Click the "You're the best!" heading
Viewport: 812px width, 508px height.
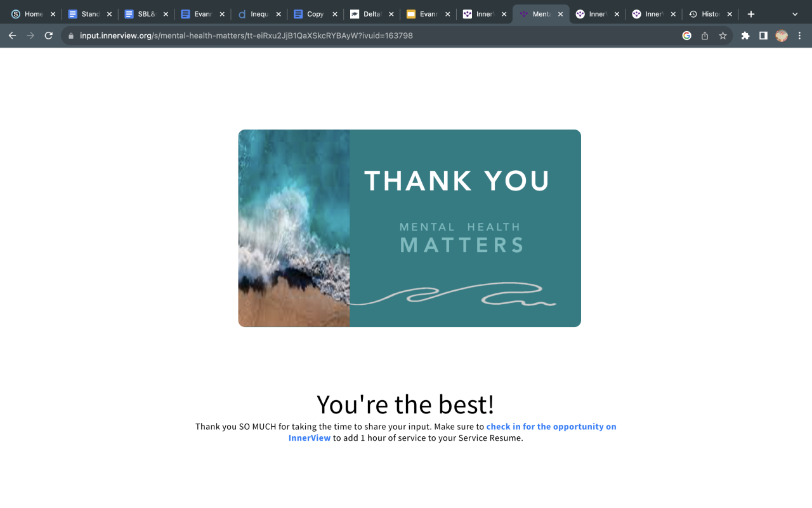pos(405,404)
